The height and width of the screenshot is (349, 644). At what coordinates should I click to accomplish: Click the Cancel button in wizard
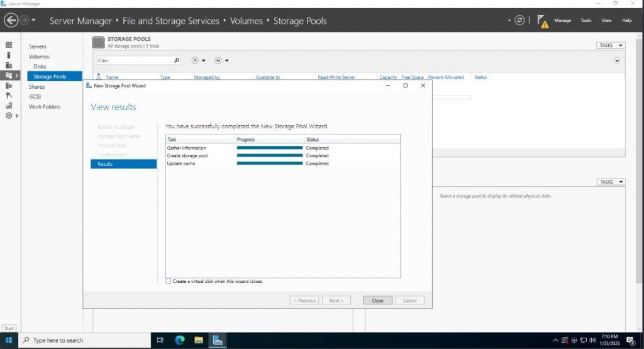tap(409, 301)
